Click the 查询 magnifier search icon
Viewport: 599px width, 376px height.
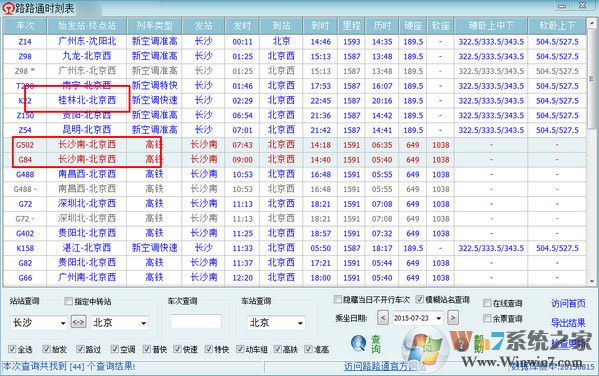pyautogui.click(x=358, y=343)
